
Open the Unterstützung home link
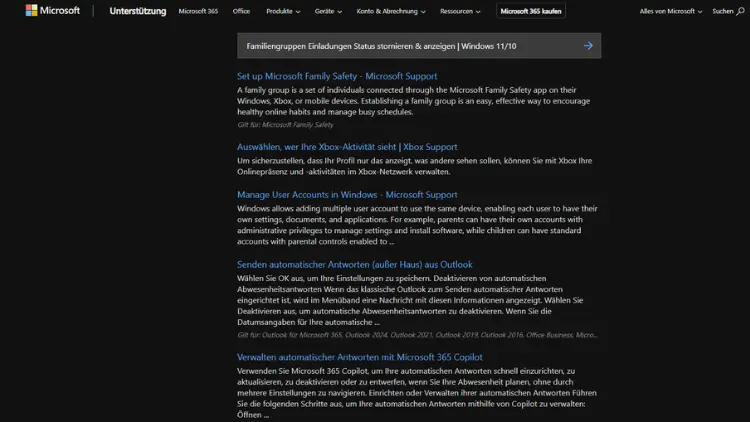138,11
